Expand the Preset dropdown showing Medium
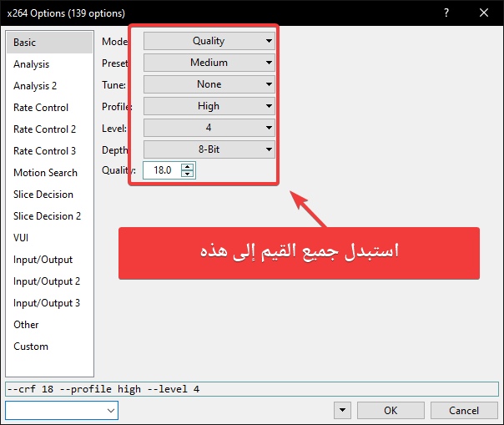This screenshot has width=504, height=425. coord(209,63)
